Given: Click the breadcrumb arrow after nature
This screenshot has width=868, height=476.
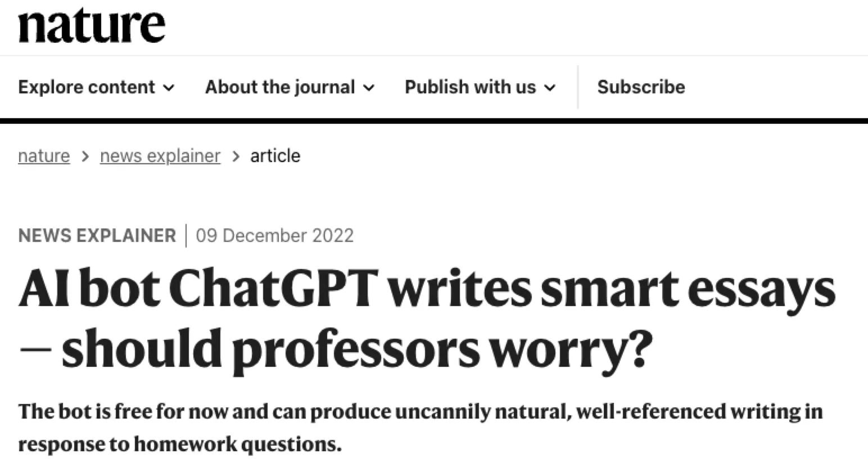Looking at the screenshot, I should [85, 156].
